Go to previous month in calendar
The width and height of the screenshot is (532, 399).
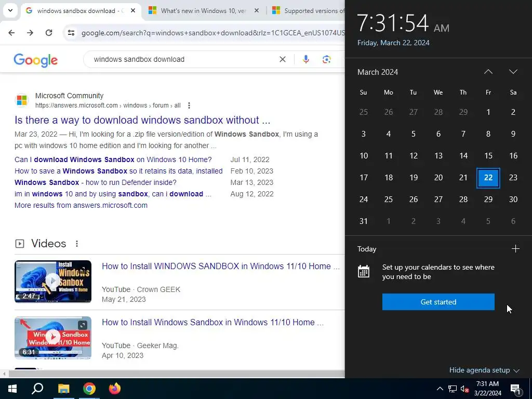pyautogui.click(x=488, y=72)
